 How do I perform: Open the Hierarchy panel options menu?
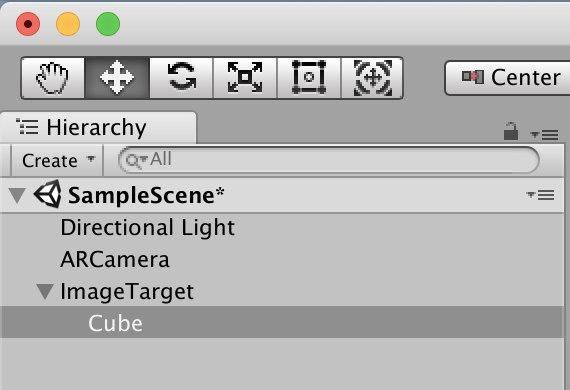(x=544, y=135)
